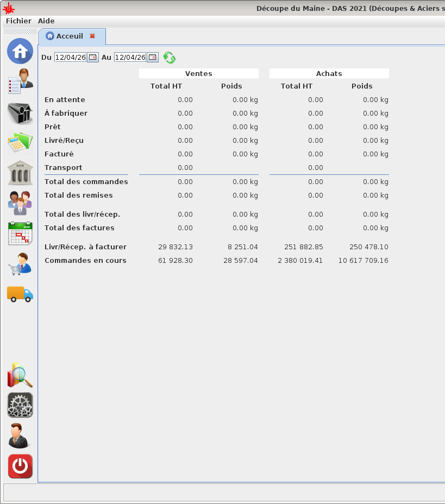Viewport: 445px width, 504px height.
Task: Click the value 61 928.30
Action: 176,260
